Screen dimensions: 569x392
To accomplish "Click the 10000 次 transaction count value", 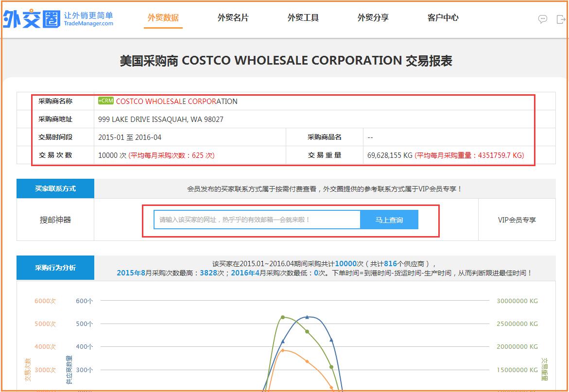I will tap(112, 155).
